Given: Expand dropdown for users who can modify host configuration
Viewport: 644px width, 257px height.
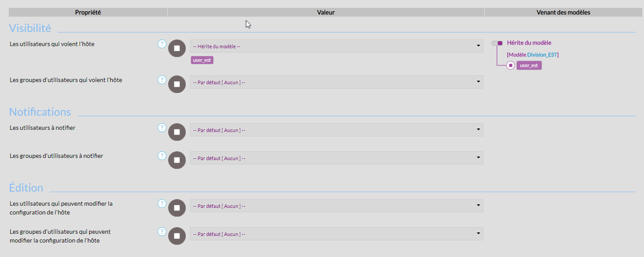Looking at the screenshot, I should point(336,206).
